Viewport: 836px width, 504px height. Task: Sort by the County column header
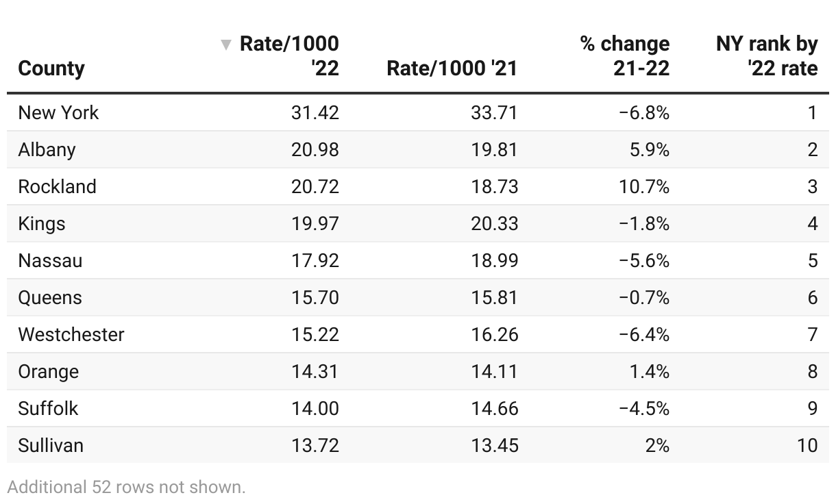pyautogui.click(x=51, y=68)
